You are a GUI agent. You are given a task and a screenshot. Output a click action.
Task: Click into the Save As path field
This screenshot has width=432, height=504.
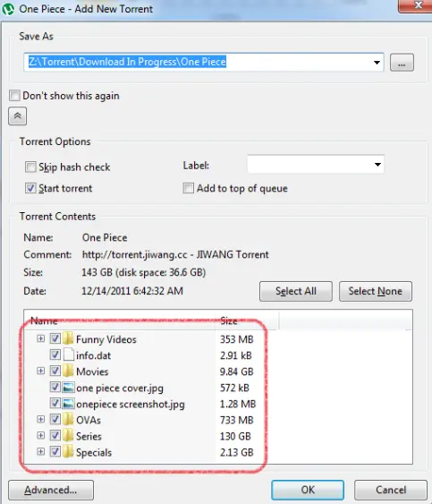pos(204,62)
